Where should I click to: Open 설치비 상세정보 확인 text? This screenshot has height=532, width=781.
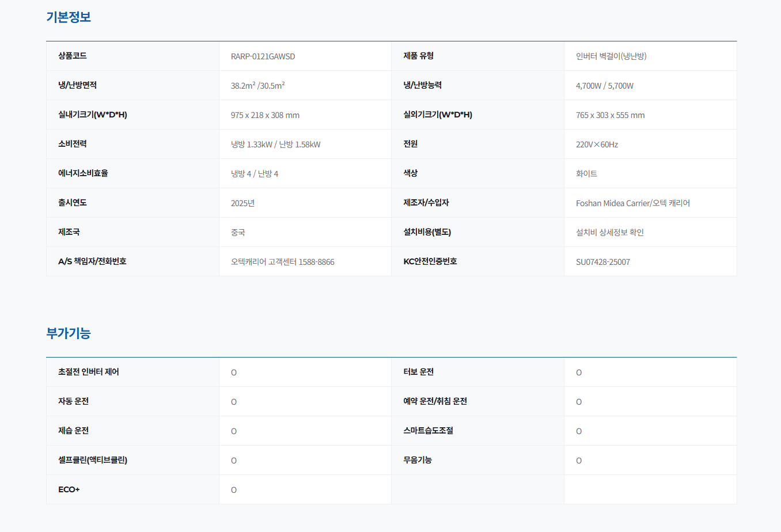pyautogui.click(x=609, y=233)
